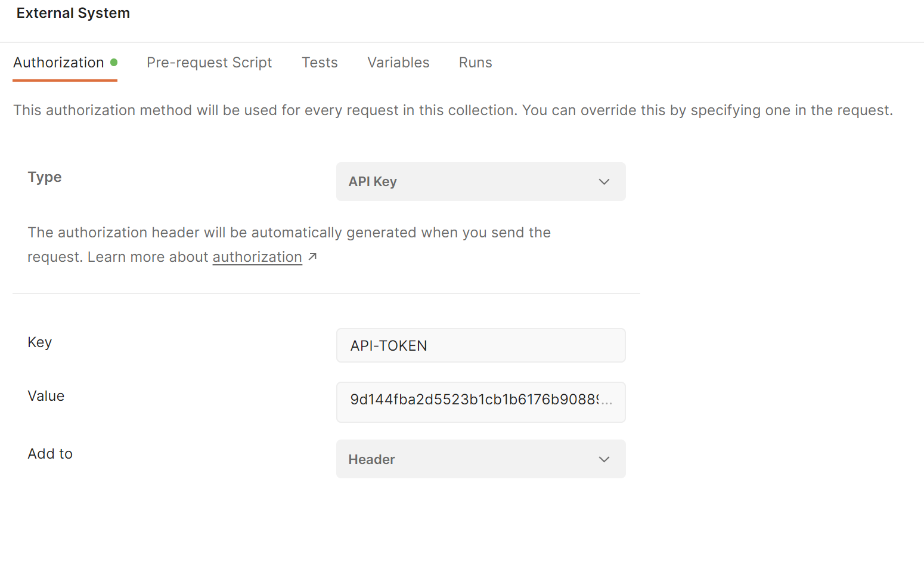Select the Runs tab
The height and width of the screenshot is (563, 924).
tap(475, 63)
